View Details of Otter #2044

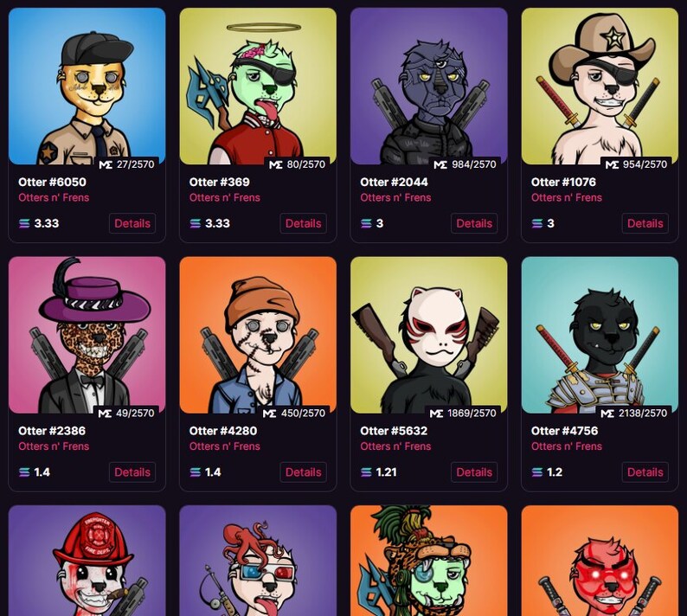pyautogui.click(x=474, y=223)
